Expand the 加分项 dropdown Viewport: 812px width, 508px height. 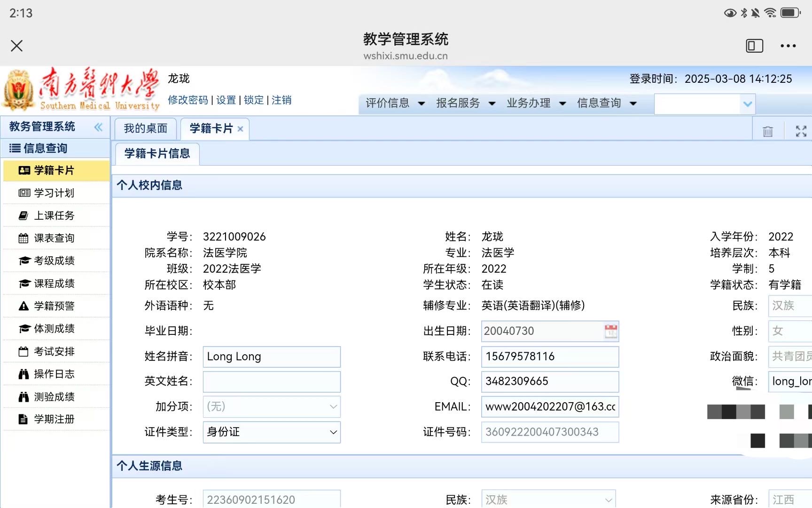[x=272, y=406]
